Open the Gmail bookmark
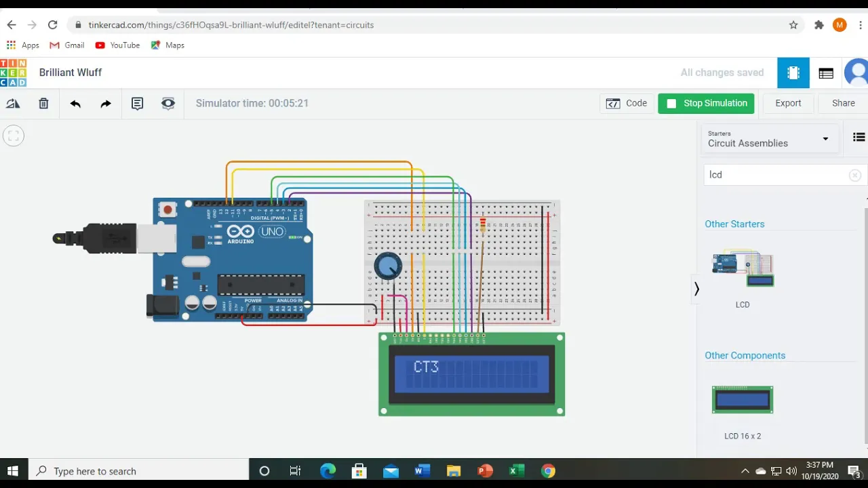 tap(67, 45)
